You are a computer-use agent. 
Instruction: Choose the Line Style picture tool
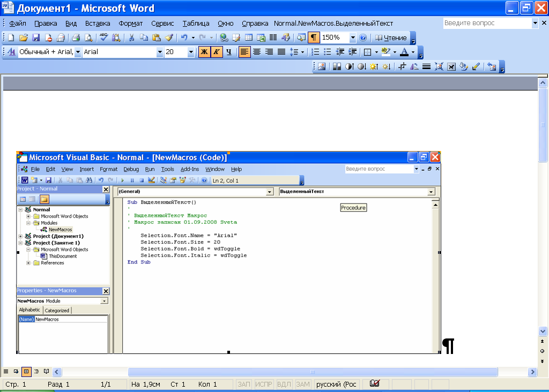click(x=426, y=66)
